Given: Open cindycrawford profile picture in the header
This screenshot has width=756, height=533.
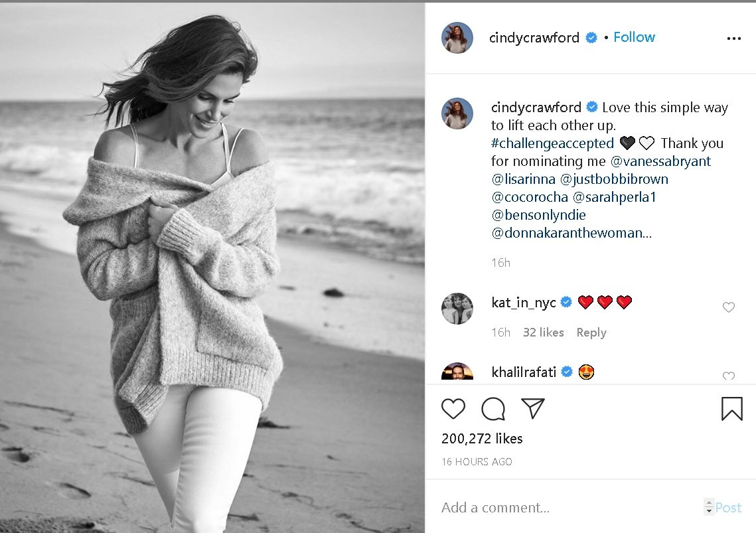Looking at the screenshot, I should click(x=457, y=38).
